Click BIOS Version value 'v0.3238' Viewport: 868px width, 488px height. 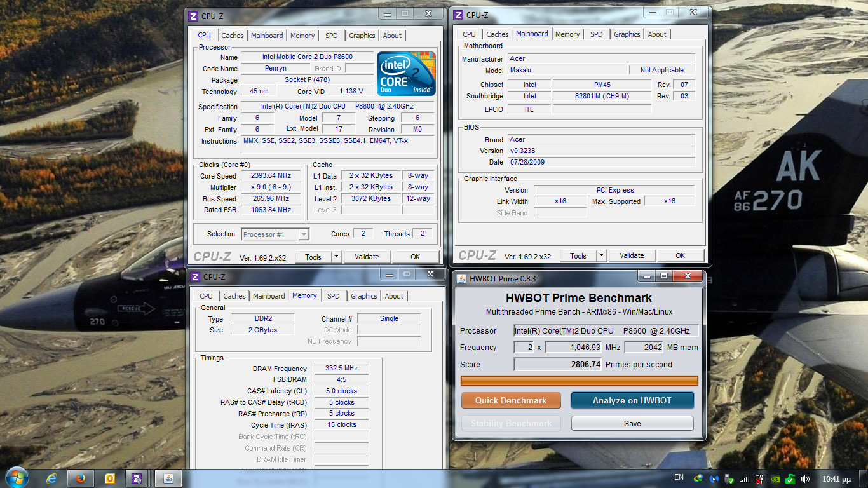click(601, 151)
